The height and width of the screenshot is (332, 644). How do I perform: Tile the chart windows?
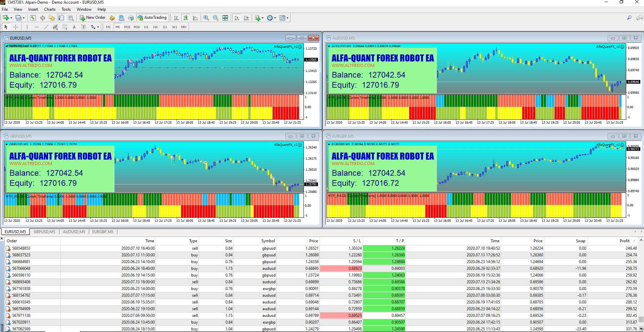tap(225, 18)
